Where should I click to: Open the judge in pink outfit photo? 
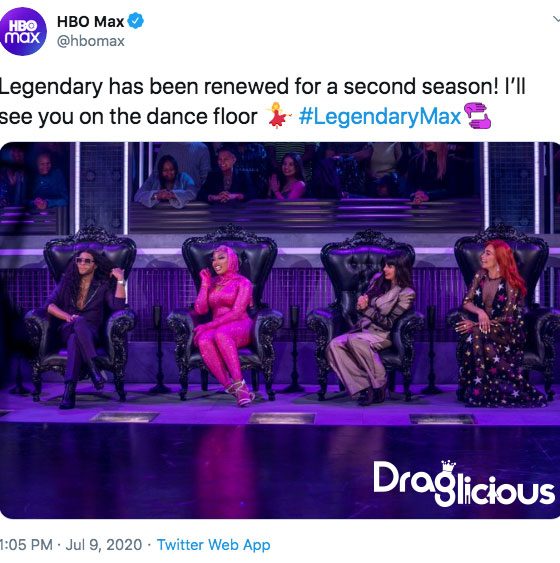(226, 323)
